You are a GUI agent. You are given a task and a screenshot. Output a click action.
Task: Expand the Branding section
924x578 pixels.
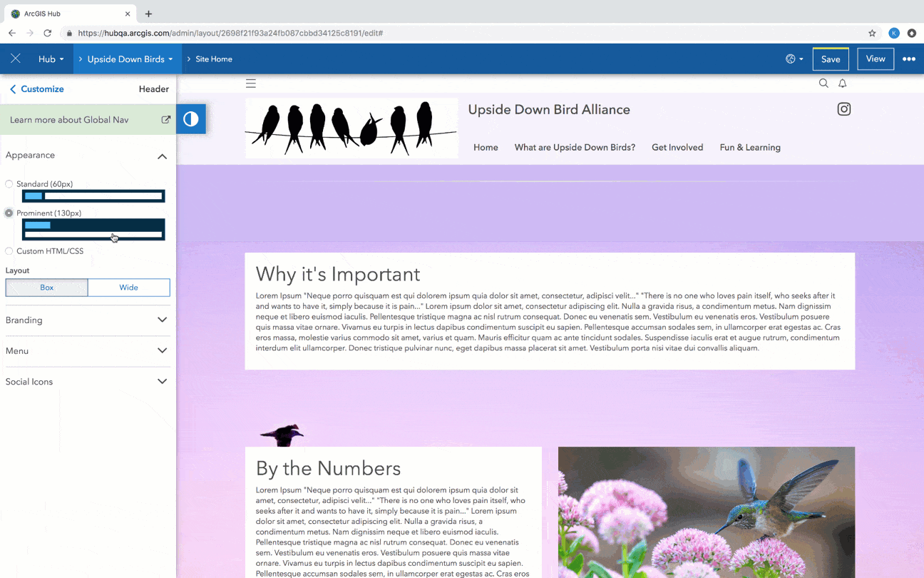[87, 320]
